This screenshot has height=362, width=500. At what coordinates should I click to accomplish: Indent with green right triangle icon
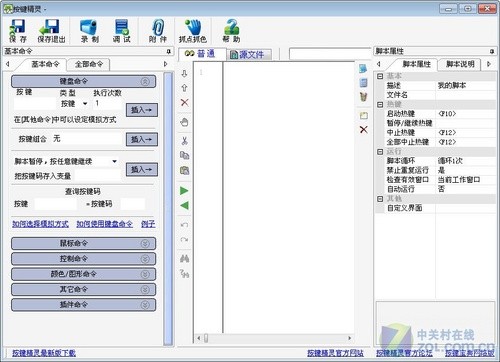184,191
